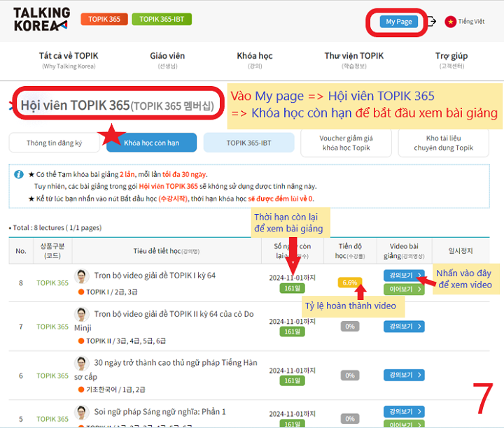Click the blue info icon in the notice
Image resolution: width=504 pixels, height=428 pixels.
pos(19,174)
